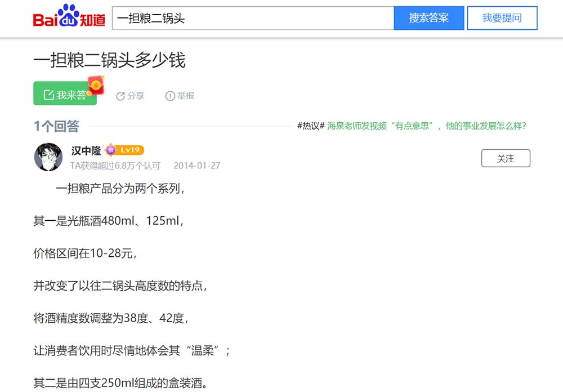This screenshot has height=392, width=563.
Task: Click the answer date 2014-01-27
Action: point(196,166)
